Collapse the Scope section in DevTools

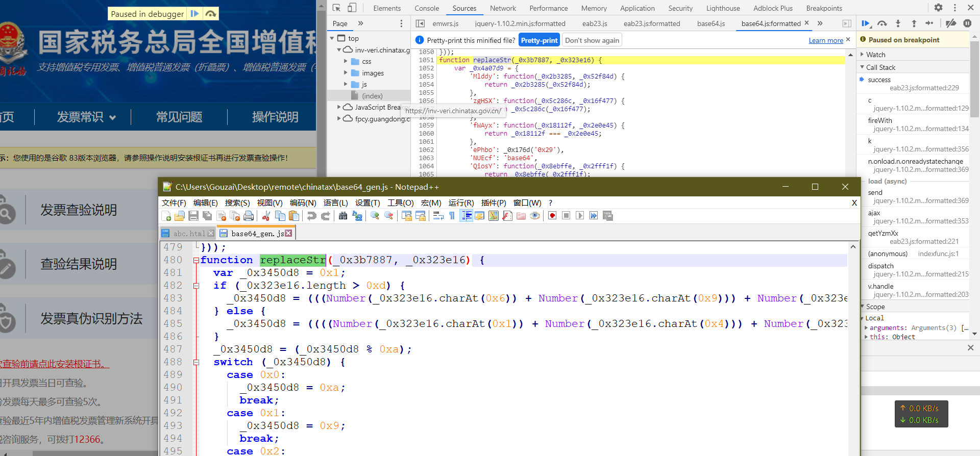click(x=862, y=307)
